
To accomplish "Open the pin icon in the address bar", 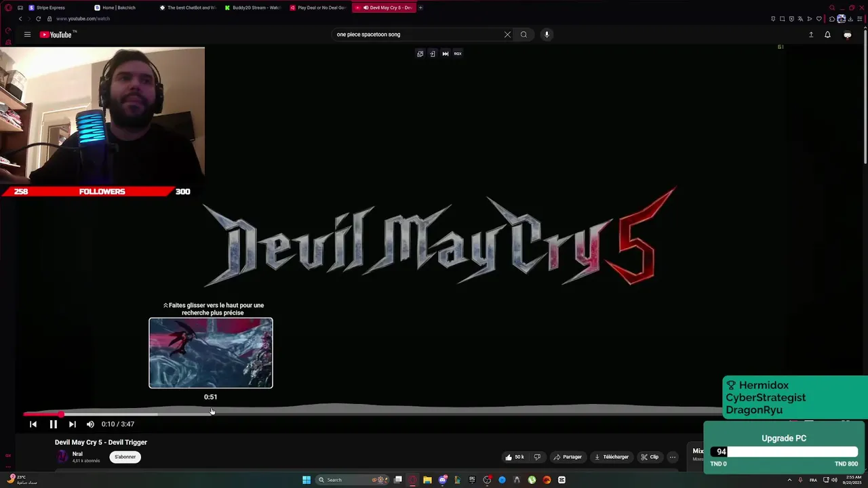I will (x=773, y=19).
